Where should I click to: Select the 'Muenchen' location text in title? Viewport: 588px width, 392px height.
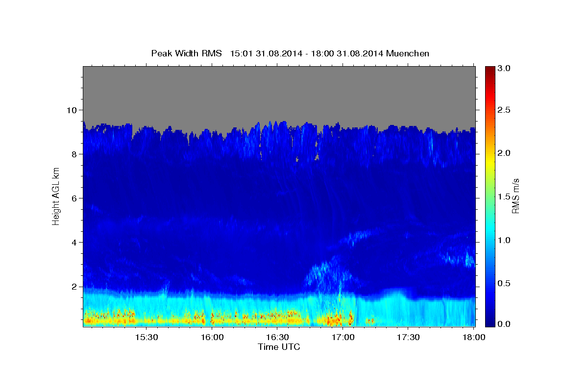[x=408, y=53]
